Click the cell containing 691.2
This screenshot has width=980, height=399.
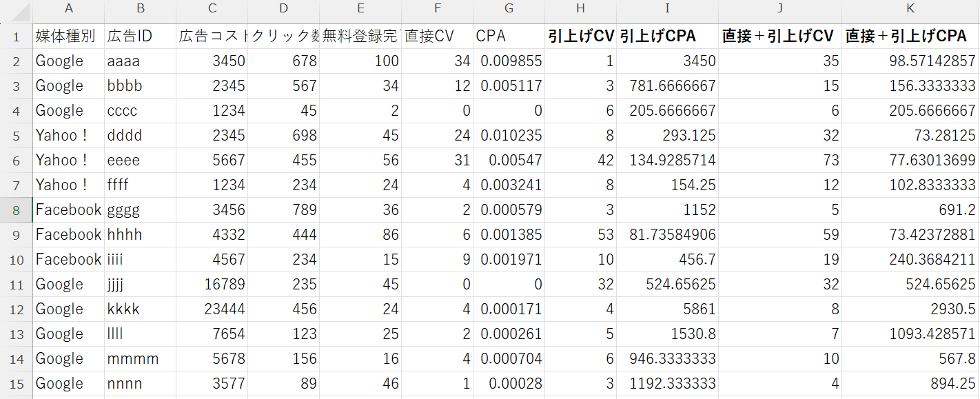pos(910,209)
